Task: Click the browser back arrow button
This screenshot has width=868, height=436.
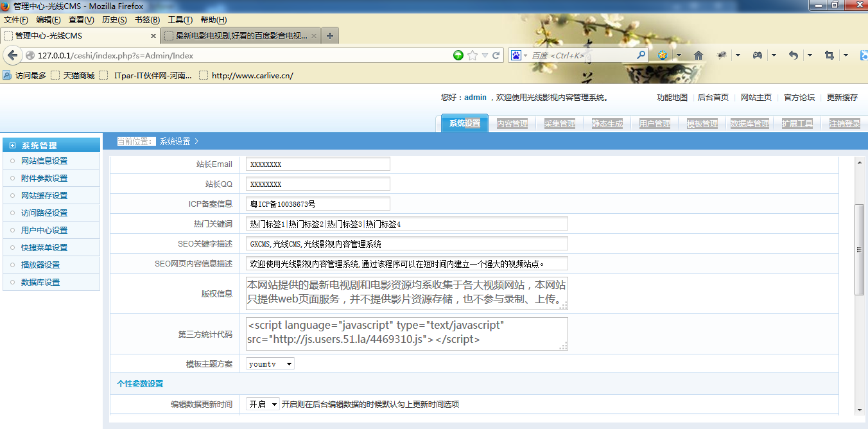Action: (13, 55)
